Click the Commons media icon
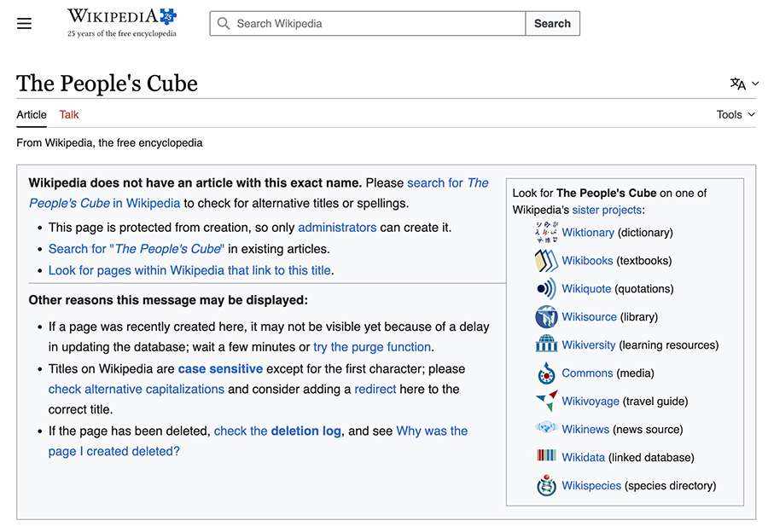The height and width of the screenshot is (532, 768). click(x=546, y=373)
